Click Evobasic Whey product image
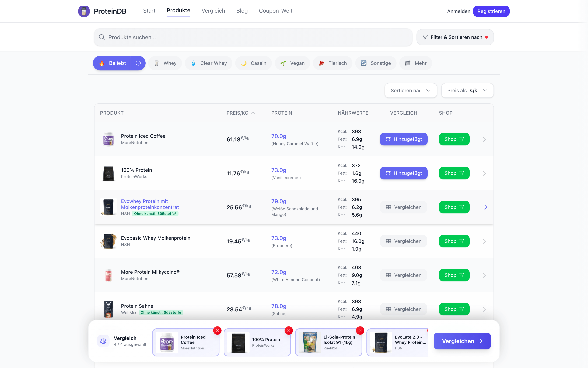This screenshot has width=588, height=368. pyautogui.click(x=108, y=241)
